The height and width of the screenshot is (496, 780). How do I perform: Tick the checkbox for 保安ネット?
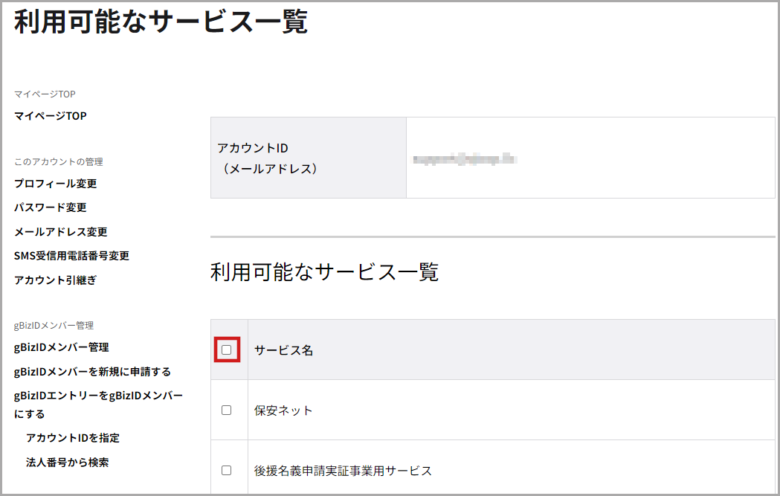pos(226,410)
